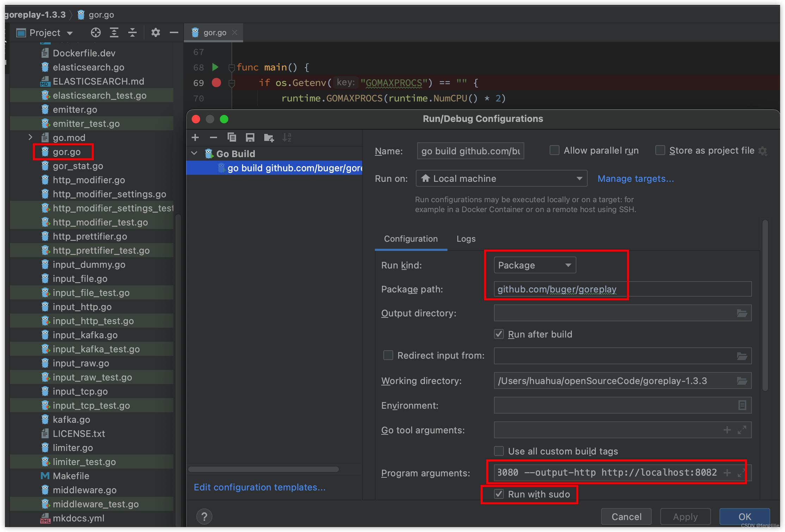
Task: Click the Select Opened File crosshair icon
Action: coord(95,33)
